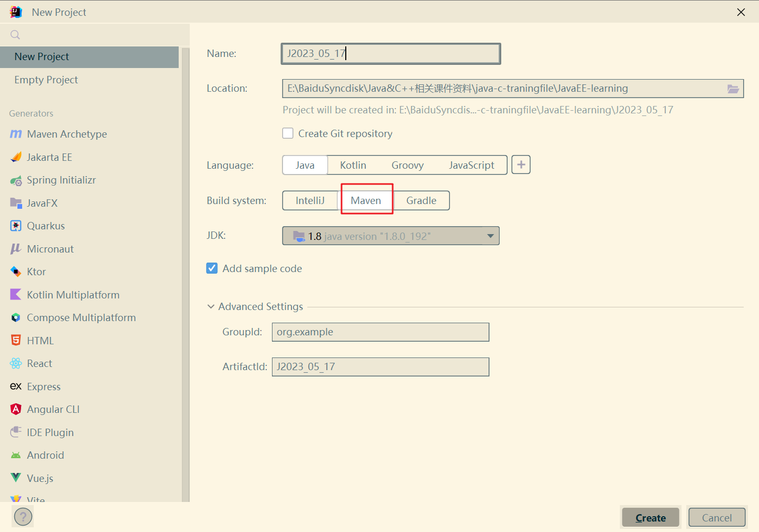This screenshot has width=759, height=532.
Task: Click the Ktor generator icon
Action: [x=16, y=272]
